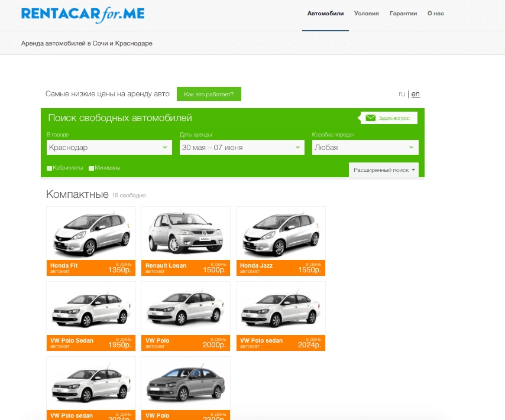Go to the Гарантии page
Viewport: 505px width, 420px height.
point(403,14)
